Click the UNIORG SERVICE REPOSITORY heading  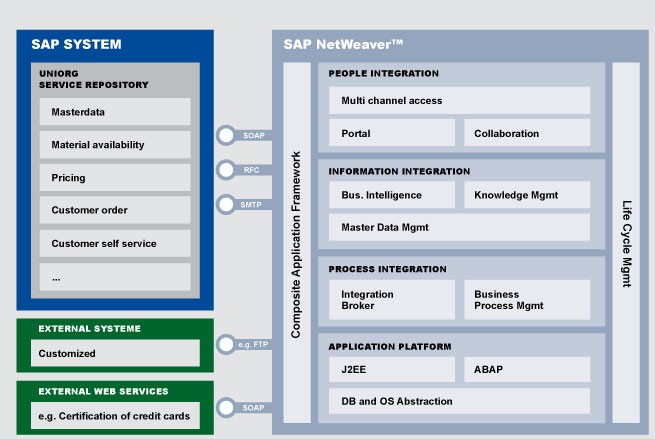pyautogui.click(x=94, y=79)
